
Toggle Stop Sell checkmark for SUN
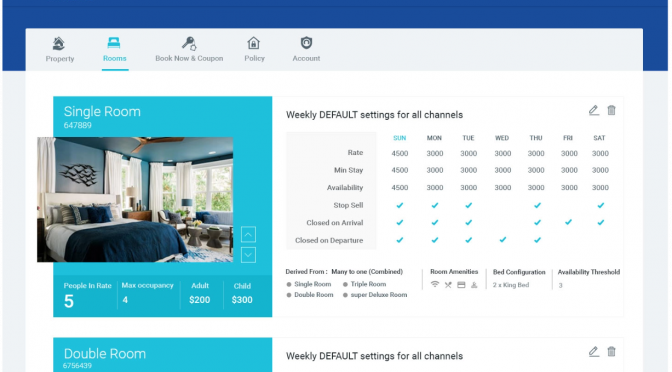tap(400, 205)
